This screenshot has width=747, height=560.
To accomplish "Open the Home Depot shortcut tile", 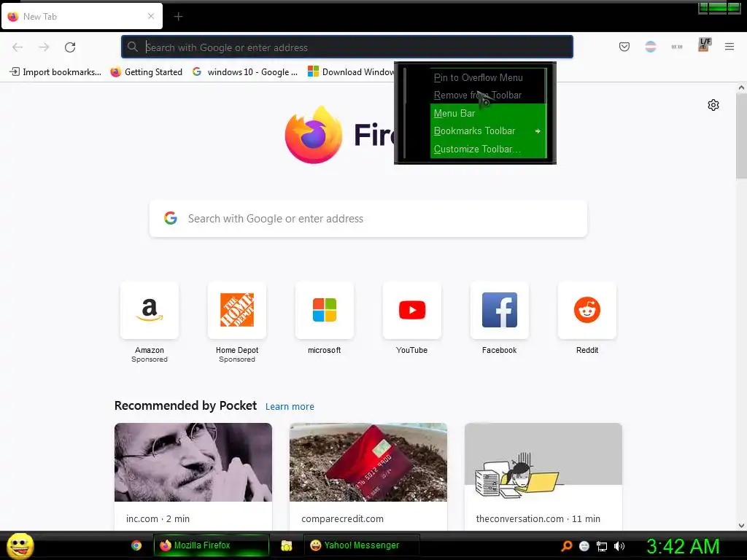I will tap(237, 310).
